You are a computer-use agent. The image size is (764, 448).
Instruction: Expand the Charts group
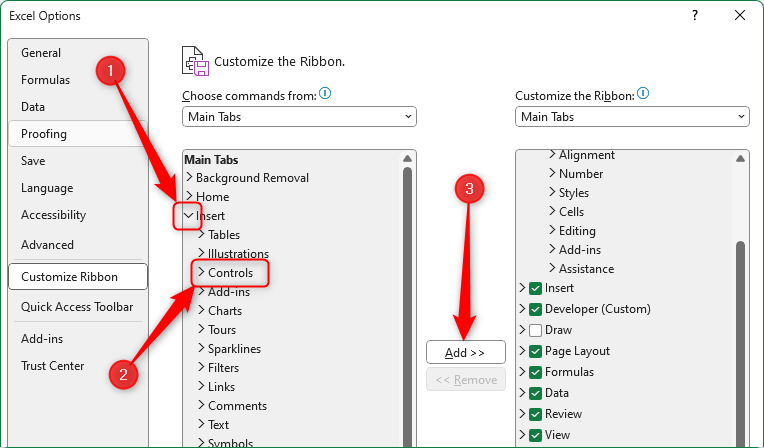click(201, 311)
